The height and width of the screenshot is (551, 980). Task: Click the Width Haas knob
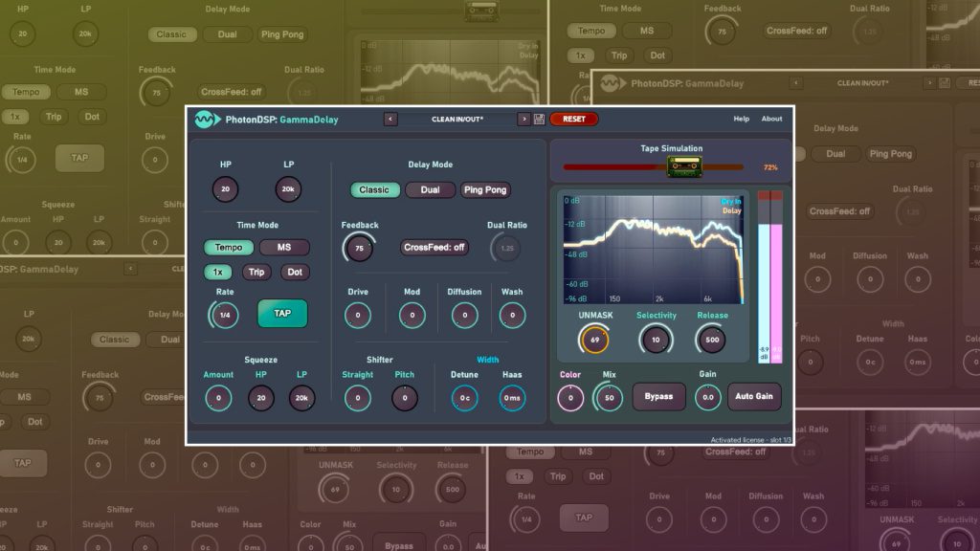[512, 398]
